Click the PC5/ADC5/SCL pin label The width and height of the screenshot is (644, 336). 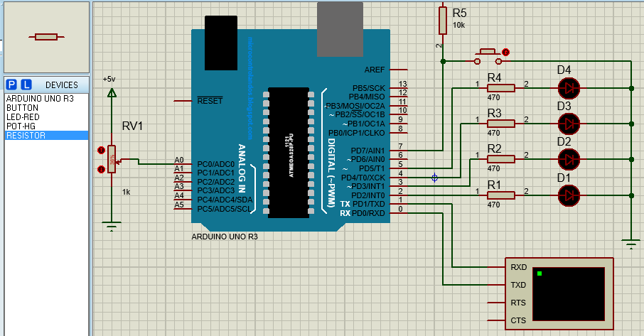click(224, 209)
